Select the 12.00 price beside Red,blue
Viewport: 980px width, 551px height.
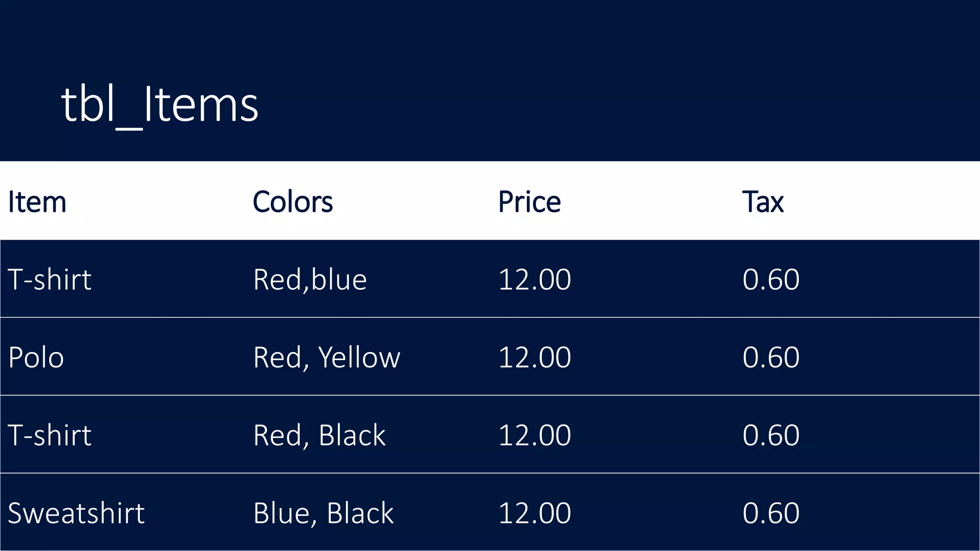click(535, 279)
